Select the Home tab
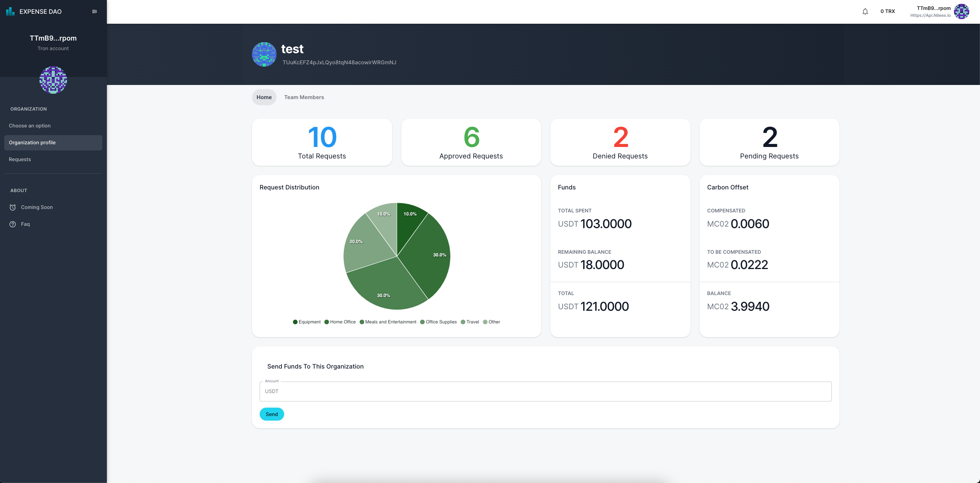This screenshot has height=483, width=980. [x=264, y=97]
